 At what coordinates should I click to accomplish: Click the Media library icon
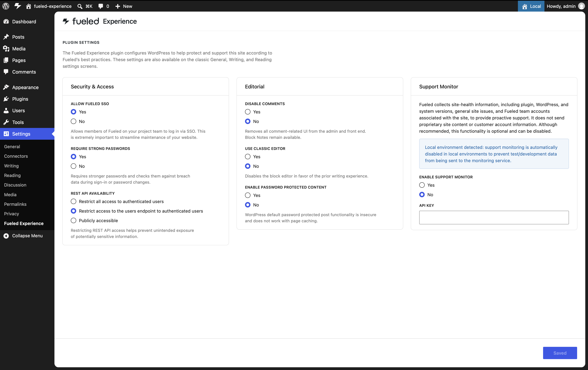(6, 49)
